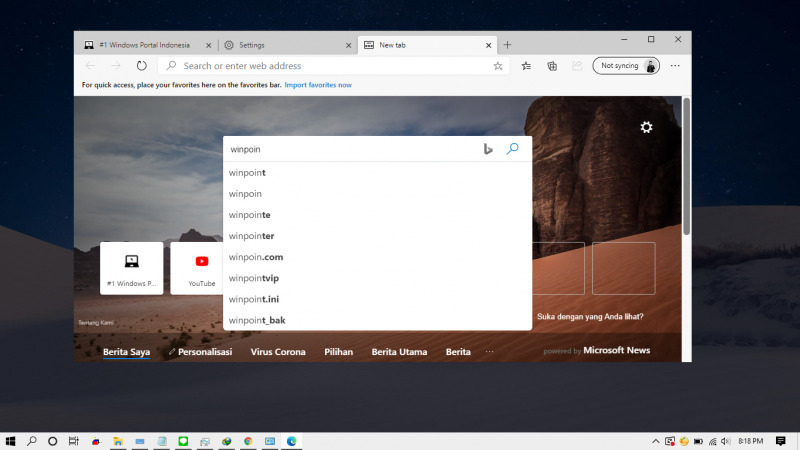Image resolution: width=800 pixels, height=450 pixels.
Task: Click the Microsoft Edge taskbar icon
Action: (x=291, y=441)
